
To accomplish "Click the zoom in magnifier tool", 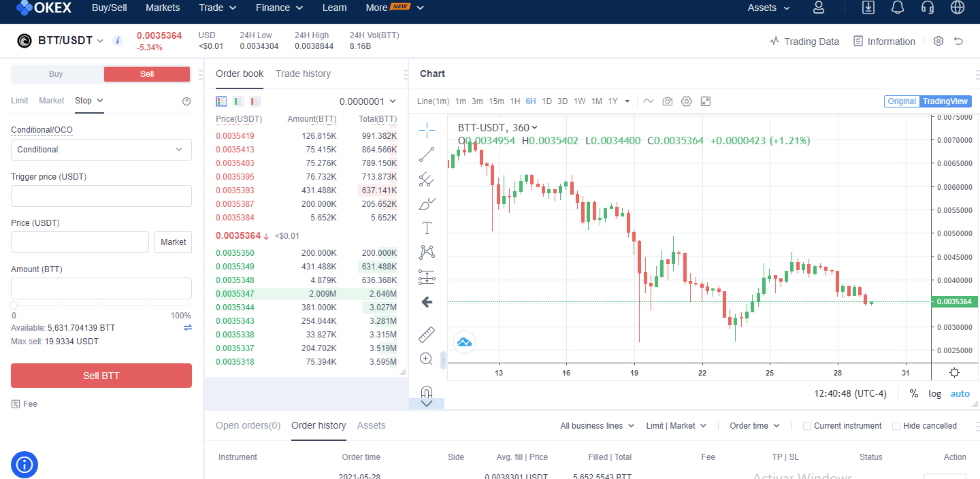I will point(426,359).
